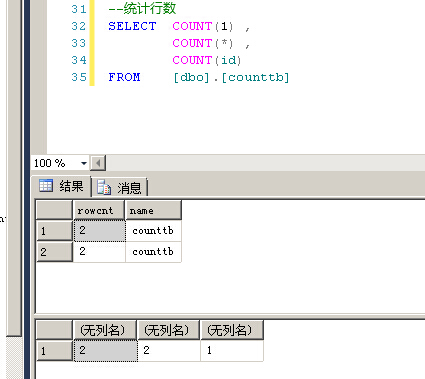Screen dimensions: 425x379
Task: Click the [dbo].[counttb] table name
Action: coord(231,77)
